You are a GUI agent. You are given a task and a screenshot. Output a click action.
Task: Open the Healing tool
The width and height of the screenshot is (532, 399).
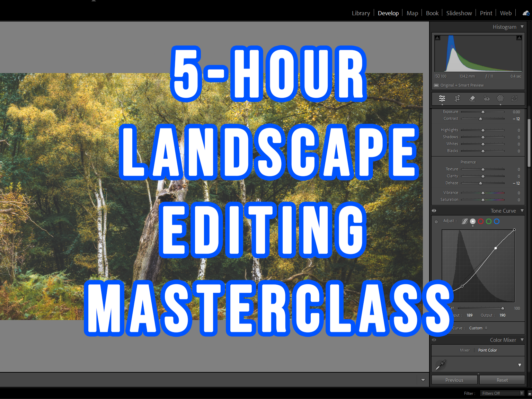(472, 99)
